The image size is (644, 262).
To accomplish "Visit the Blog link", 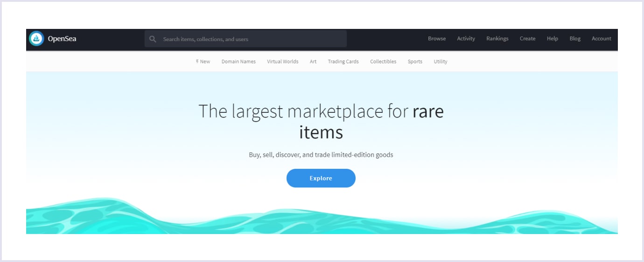I will (575, 39).
